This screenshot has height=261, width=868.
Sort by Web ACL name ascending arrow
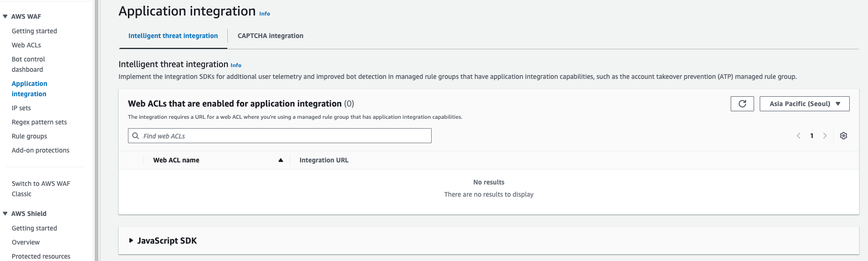click(x=281, y=160)
